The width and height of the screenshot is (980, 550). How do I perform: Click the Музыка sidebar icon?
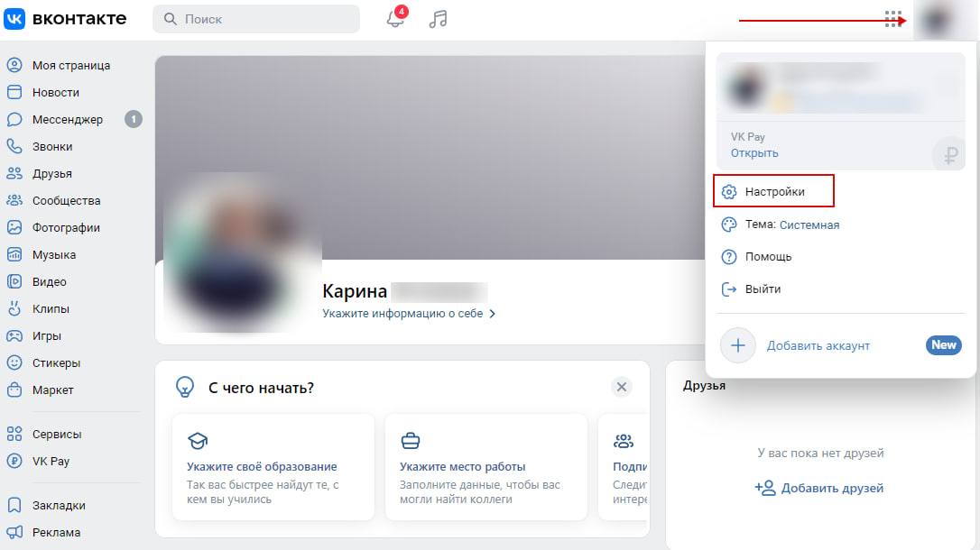pos(14,254)
